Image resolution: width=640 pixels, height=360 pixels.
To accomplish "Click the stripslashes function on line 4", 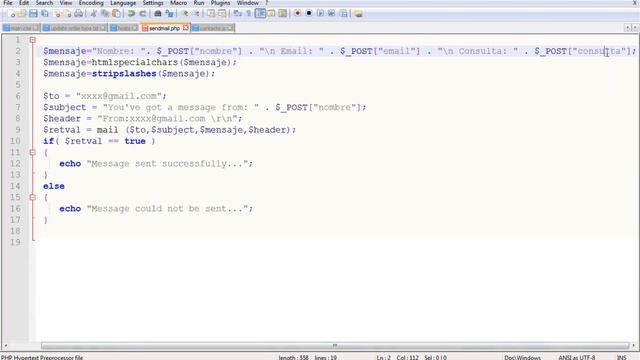I will click(124, 73).
